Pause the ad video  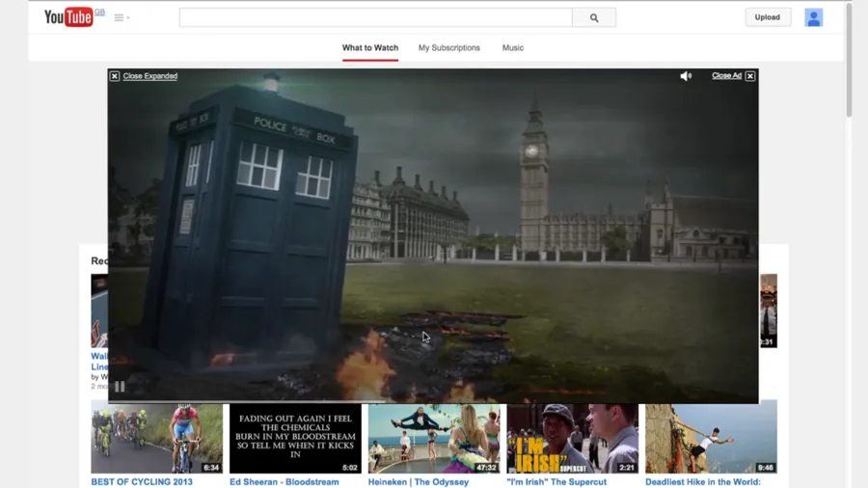[x=120, y=386]
